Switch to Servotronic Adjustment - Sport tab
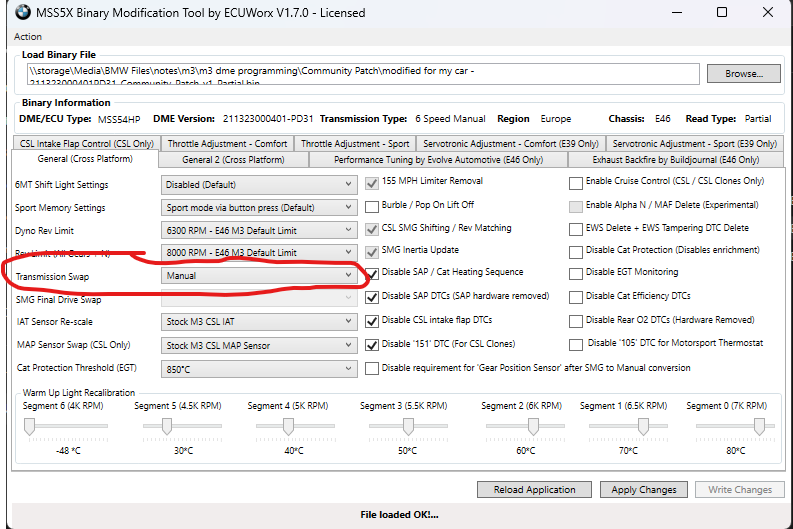Image resolution: width=793 pixels, height=529 pixels. click(695, 144)
